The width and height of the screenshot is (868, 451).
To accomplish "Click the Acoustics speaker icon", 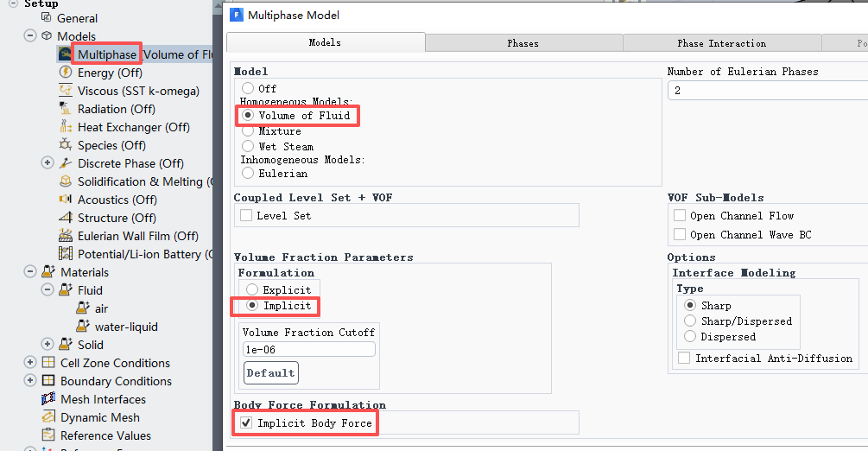I will [66, 199].
